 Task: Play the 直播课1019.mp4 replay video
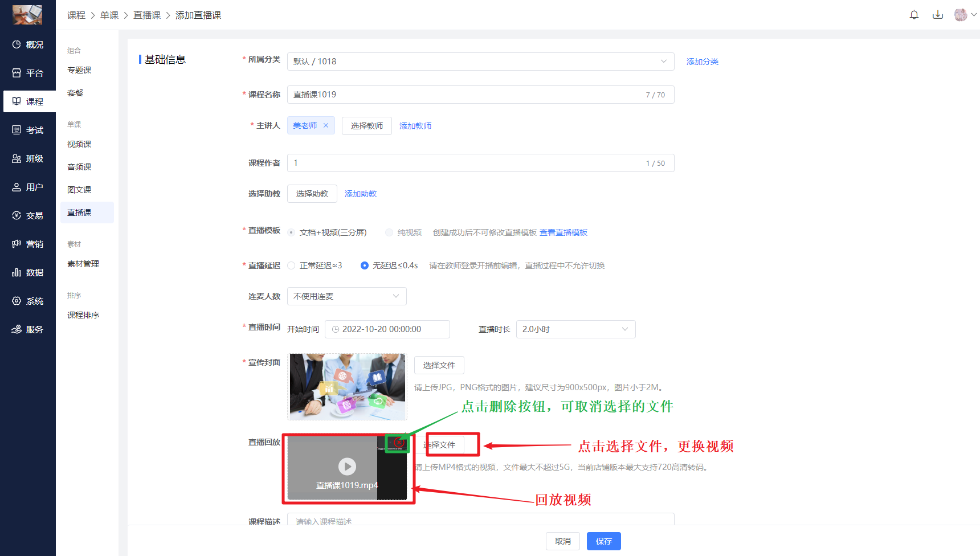347,467
